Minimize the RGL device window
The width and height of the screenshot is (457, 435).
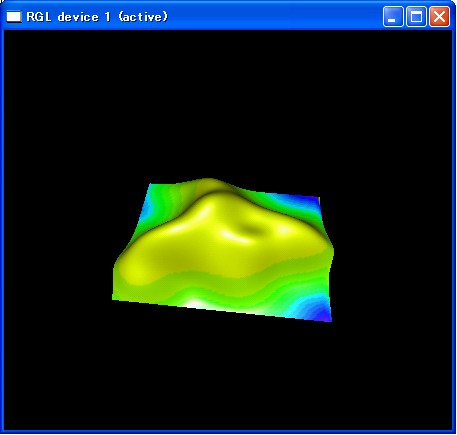coord(393,16)
